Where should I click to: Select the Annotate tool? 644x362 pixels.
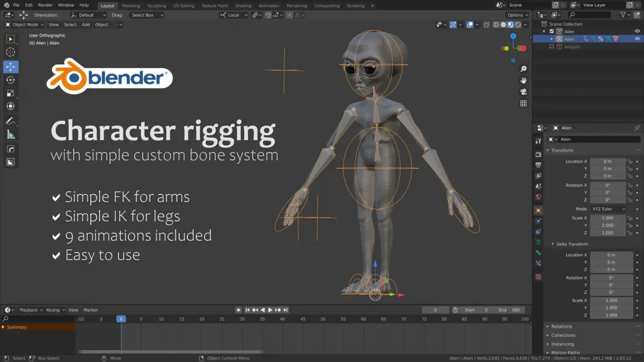[11, 121]
